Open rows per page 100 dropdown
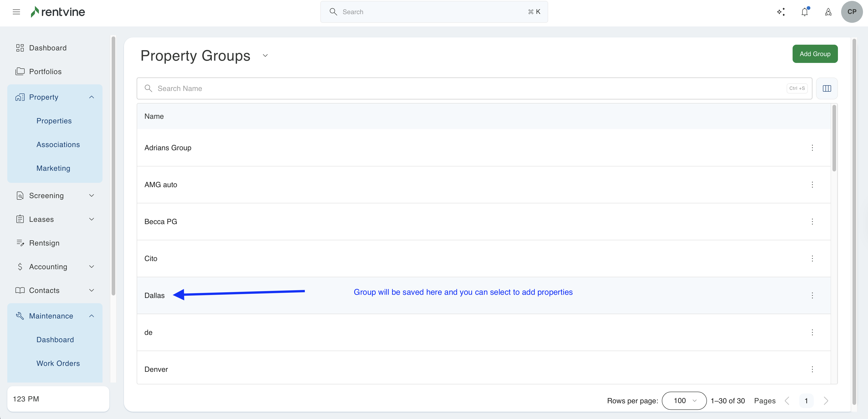Image resolution: width=868 pixels, height=419 pixels. [x=684, y=401]
